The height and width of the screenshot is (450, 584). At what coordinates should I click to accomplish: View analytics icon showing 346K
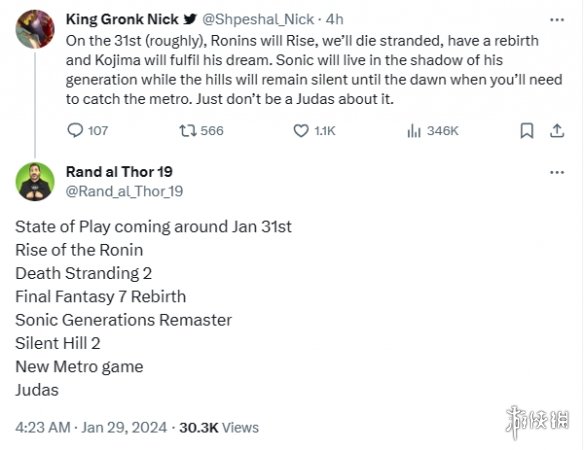414,131
